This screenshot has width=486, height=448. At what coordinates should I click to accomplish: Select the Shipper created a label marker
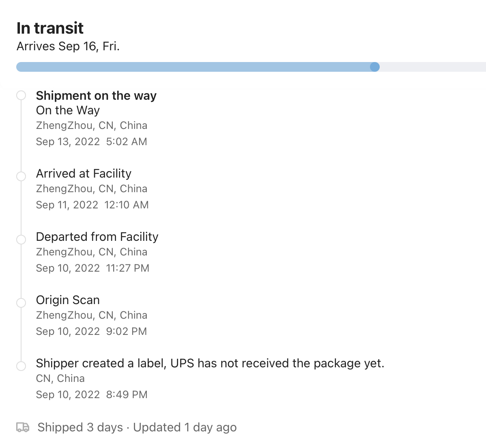[x=21, y=366]
